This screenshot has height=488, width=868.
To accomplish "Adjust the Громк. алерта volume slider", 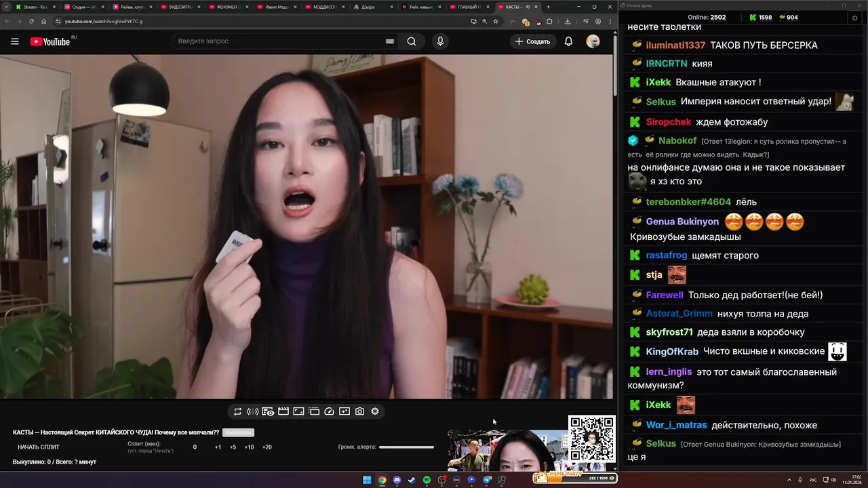I will 406,447.
